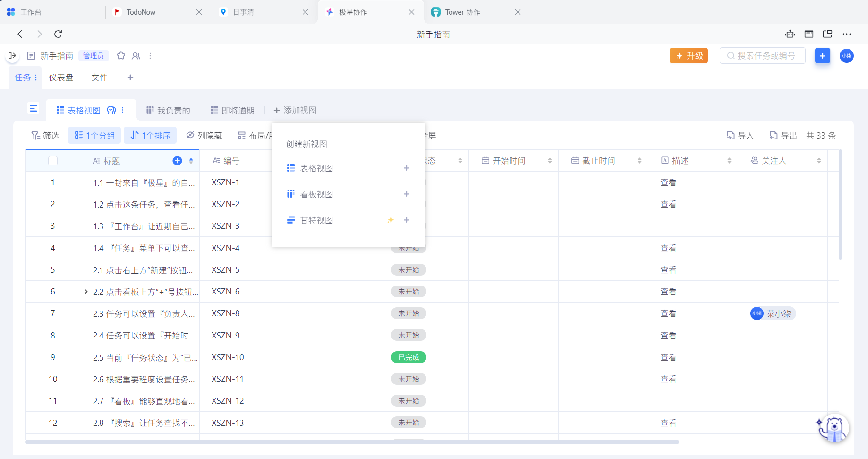Open the 1个分组 grouping button
This screenshot has width=868, height=459.
[94, 136]
